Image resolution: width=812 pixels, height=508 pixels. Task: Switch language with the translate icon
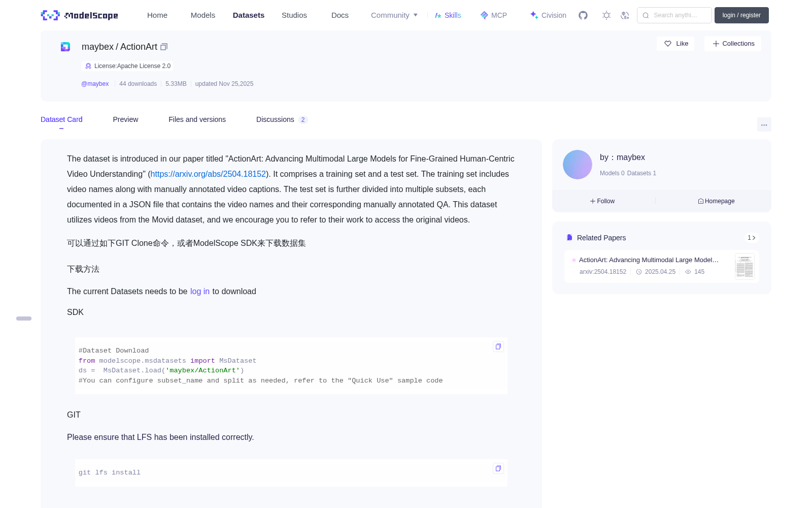625,15
